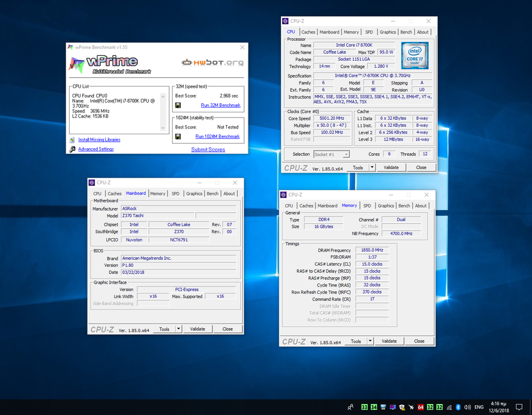This screenshot has height=415, width=532.
Task: Click the down arrow of the CPU List scrollbar
Action: [x=163, y=128]
